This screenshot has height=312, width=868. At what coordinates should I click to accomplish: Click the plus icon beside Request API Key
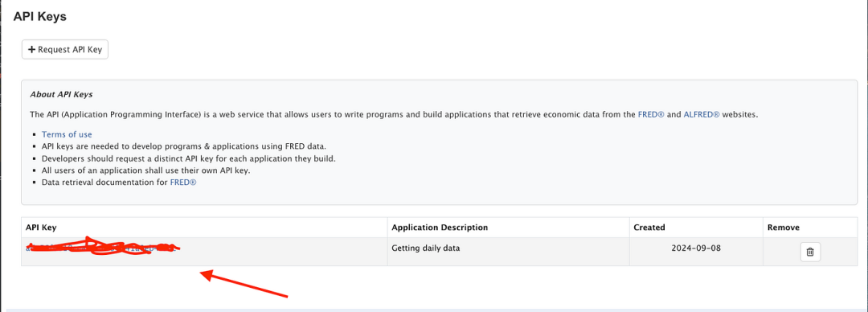pos(32,49)
